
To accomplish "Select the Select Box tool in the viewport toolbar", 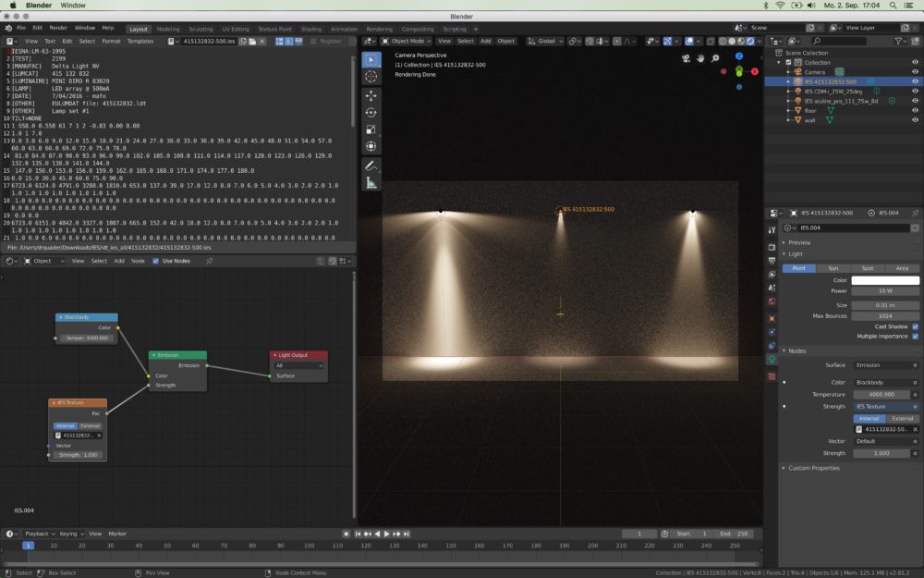I will pyautogui.click(x=371, y=59).
